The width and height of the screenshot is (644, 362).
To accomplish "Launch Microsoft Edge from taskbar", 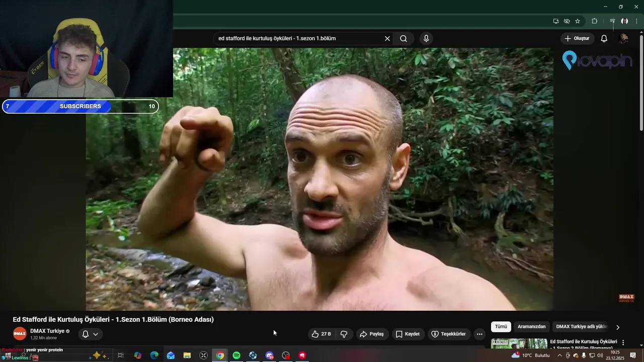I will [154, 355].
